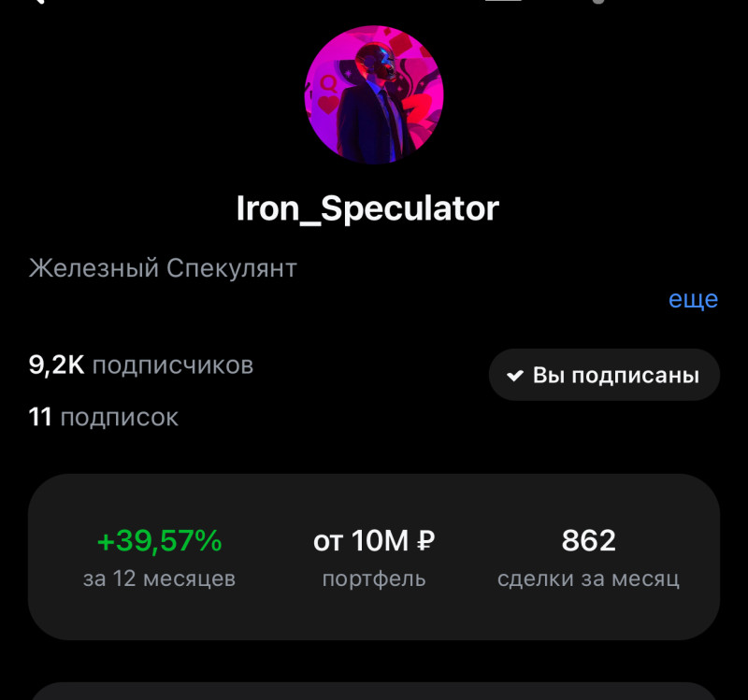Tap the partially visible top-right header icon
Viewport: 748px width, 700px height.
tap(598, 3)
